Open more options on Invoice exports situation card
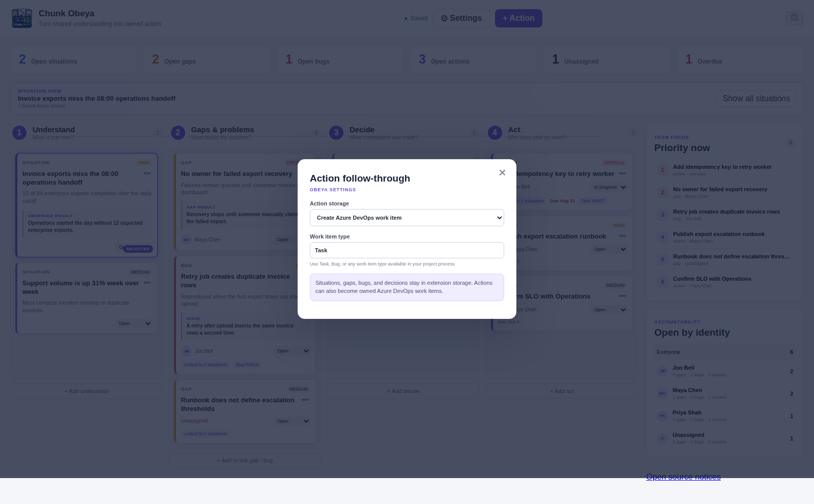Screen dimensions: 814x504 147,173
